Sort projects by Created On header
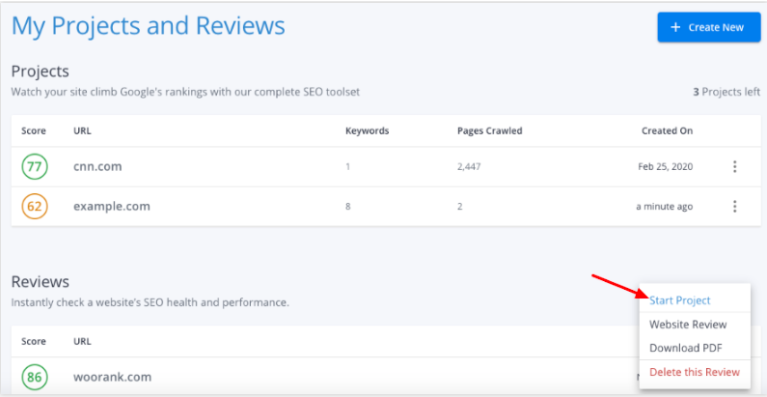 (667, 131)
